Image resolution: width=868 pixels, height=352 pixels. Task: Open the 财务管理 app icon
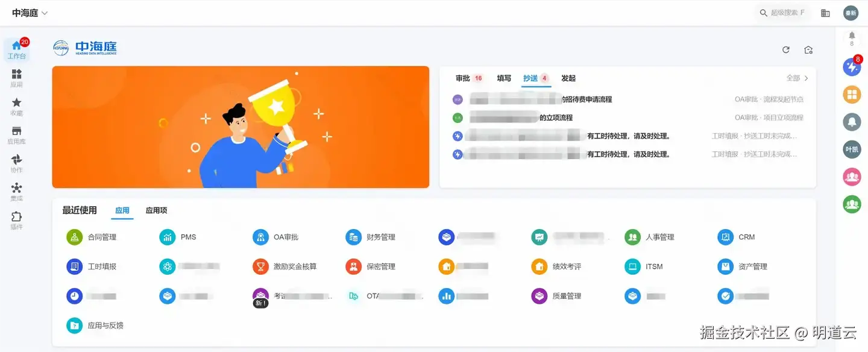pos(353,237)
